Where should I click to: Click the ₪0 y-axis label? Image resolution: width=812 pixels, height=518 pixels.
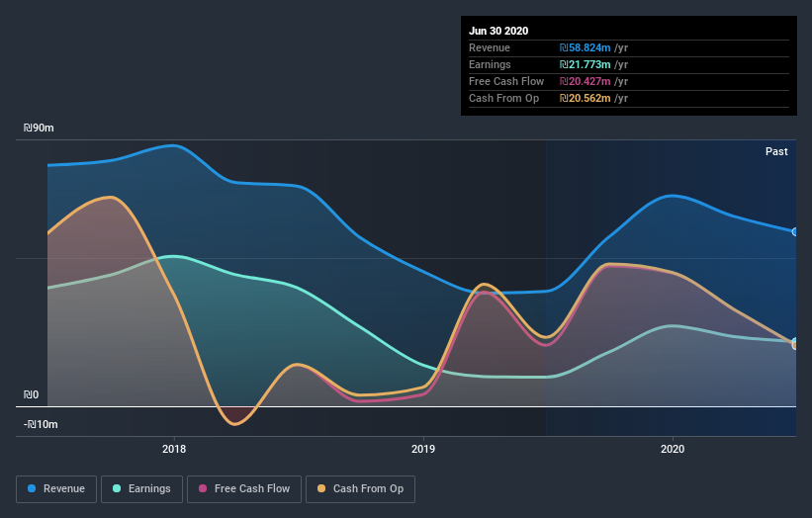tap(31, 394)
